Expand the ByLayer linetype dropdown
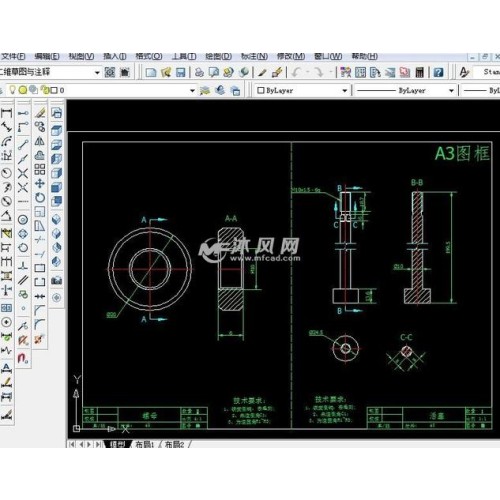Screen dimensions: 500x500 click(451, 91)
